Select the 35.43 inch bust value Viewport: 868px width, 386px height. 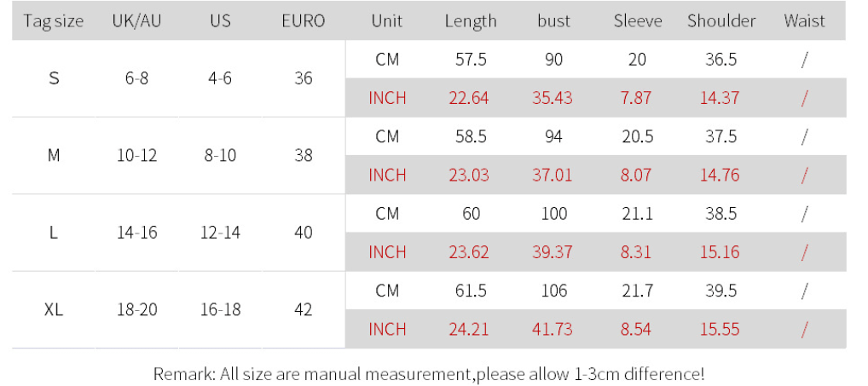[x=553, y=98]
